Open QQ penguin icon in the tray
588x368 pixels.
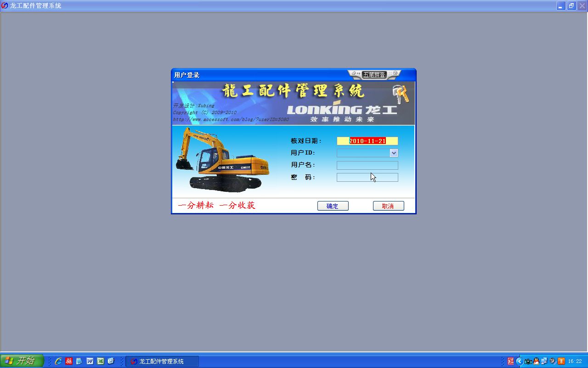click(x=536, y=361)
